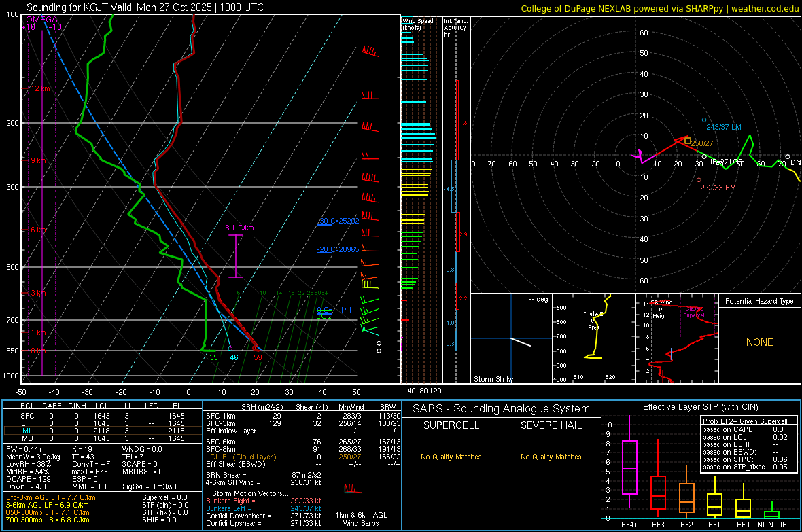
Task: Click the green NONTOR box plot
Action: point(771,512)
